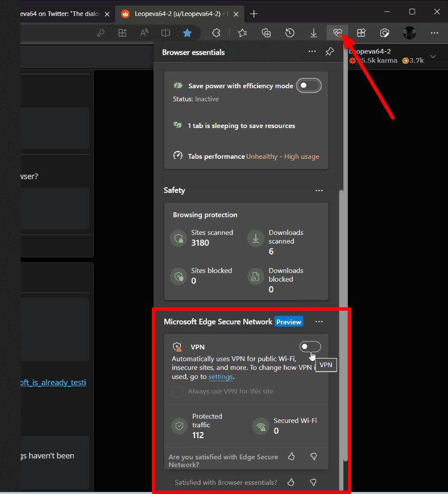Pin the Browser essentials pane
This screenshot has width=448, height=494.
330,51
